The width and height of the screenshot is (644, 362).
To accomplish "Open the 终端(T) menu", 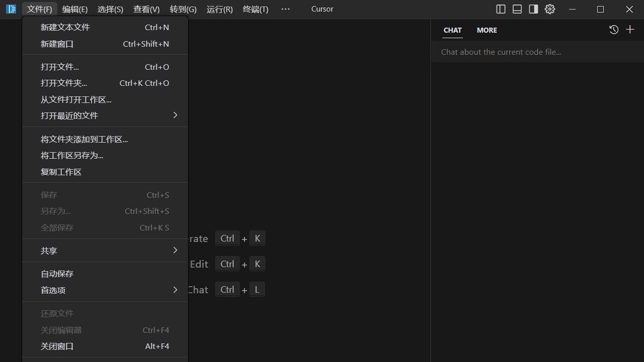I will coord(255,9).
